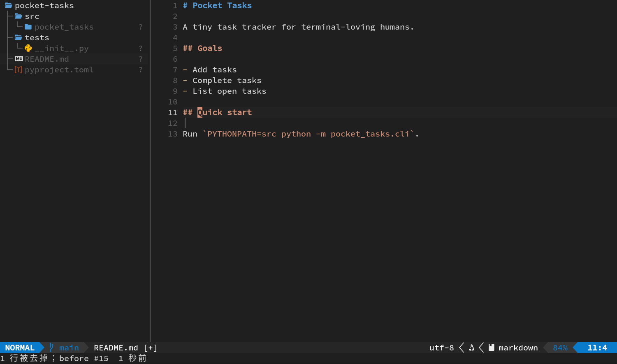Select the tests folder name in tree

(x=37, y=38)
